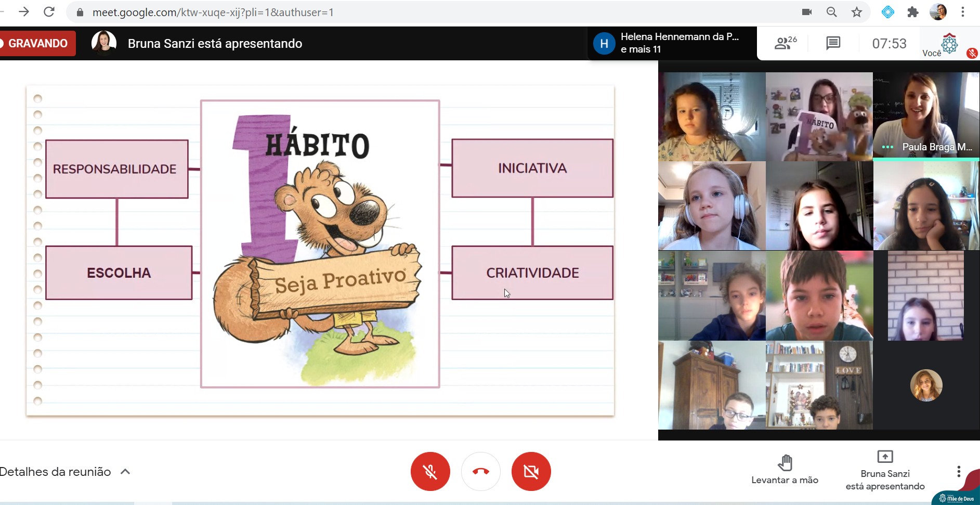Open the Chrome three-dot menu
Screen dimensions: 980x505
click(x=963, y=12)
